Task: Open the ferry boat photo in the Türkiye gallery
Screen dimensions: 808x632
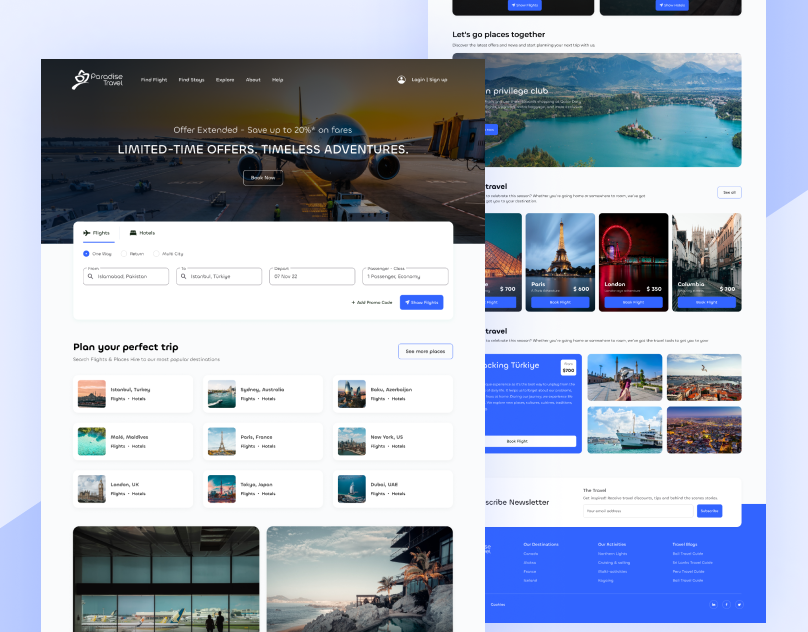Action: point(625,430)
